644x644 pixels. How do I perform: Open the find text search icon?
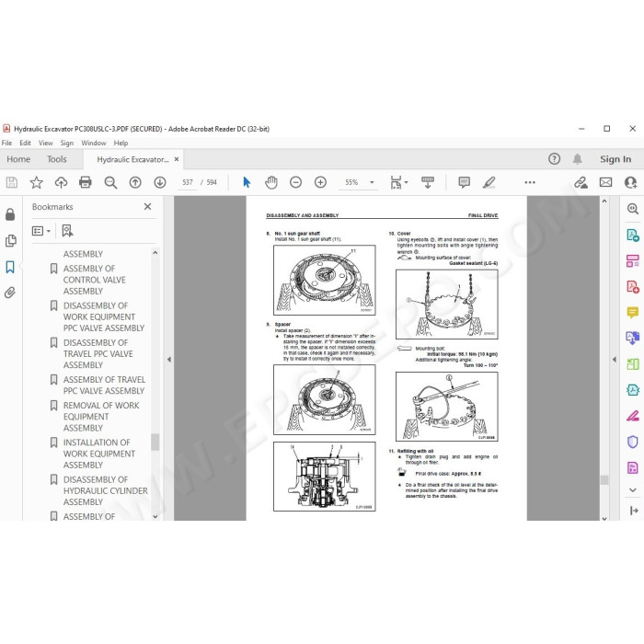110,182
